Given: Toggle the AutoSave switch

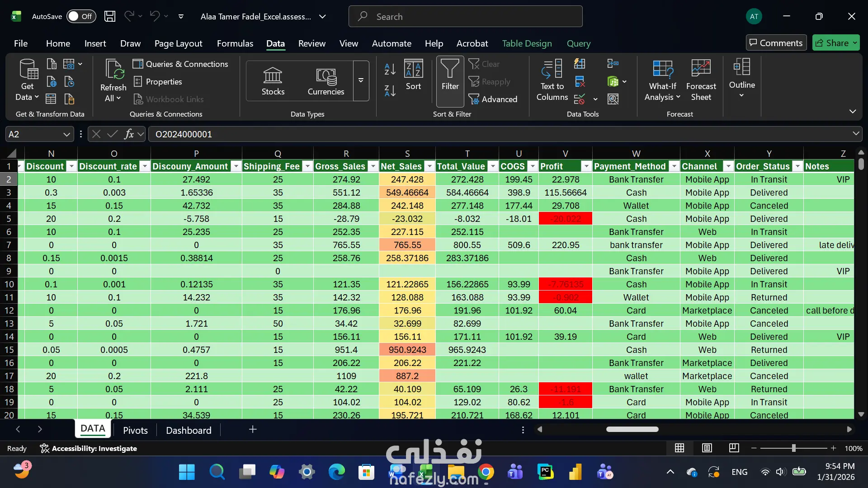Looking at the screenshot, I should (x=81, y=16).
